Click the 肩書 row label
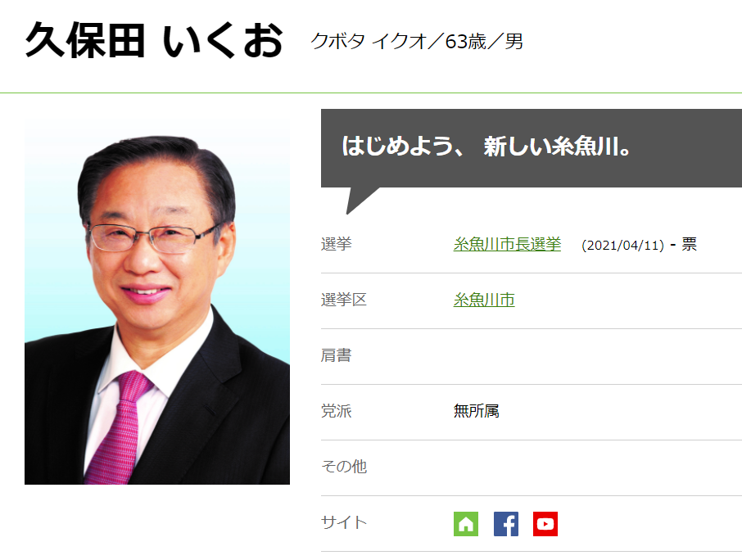The image size is (742, 560). coord(337,355)
